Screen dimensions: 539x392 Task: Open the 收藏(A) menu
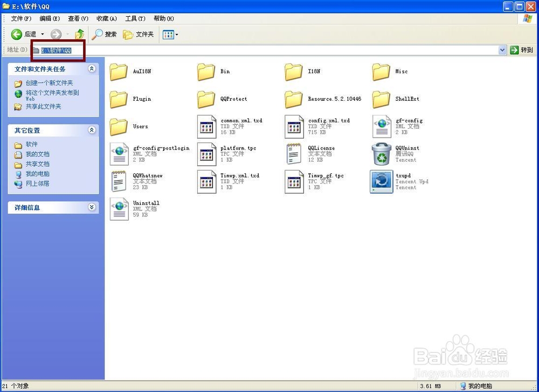pyautogui.click(x=107, y=18)
